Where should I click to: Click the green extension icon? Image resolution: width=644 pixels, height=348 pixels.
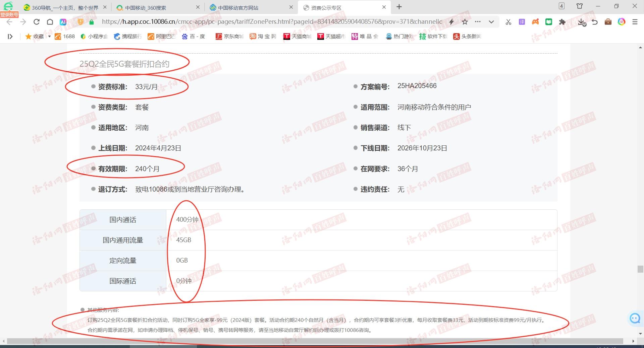(549, 22)
